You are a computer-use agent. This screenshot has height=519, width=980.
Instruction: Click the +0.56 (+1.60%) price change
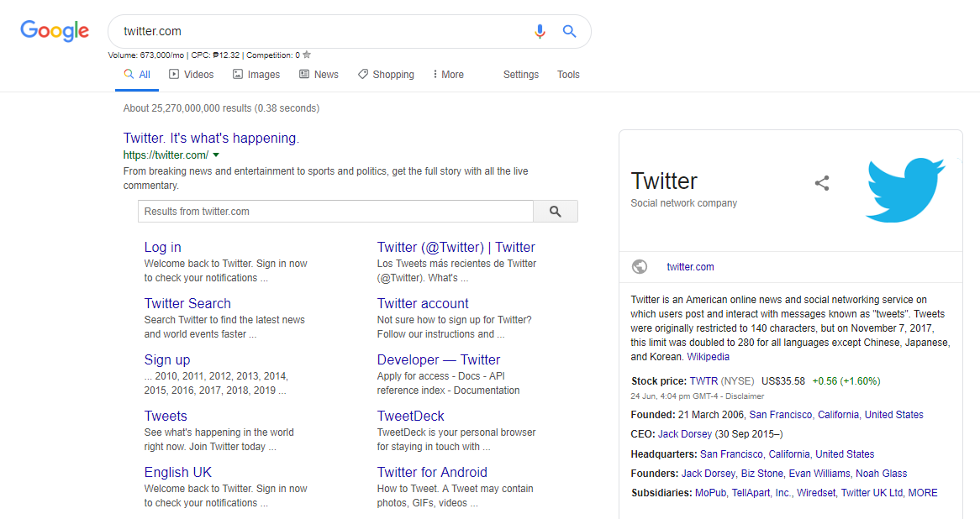pos(846,381)
